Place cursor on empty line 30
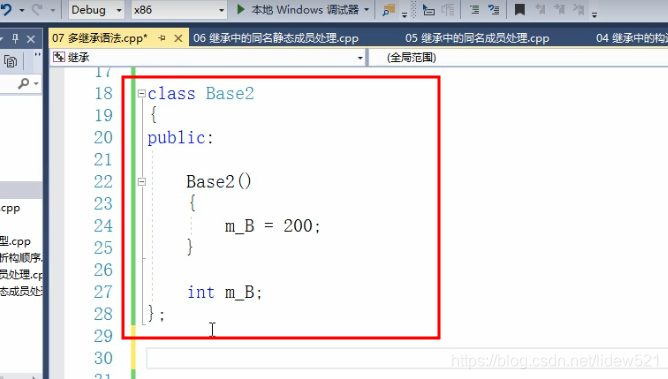Viewport: 668px width, 379px height. (x=407, y=358)
